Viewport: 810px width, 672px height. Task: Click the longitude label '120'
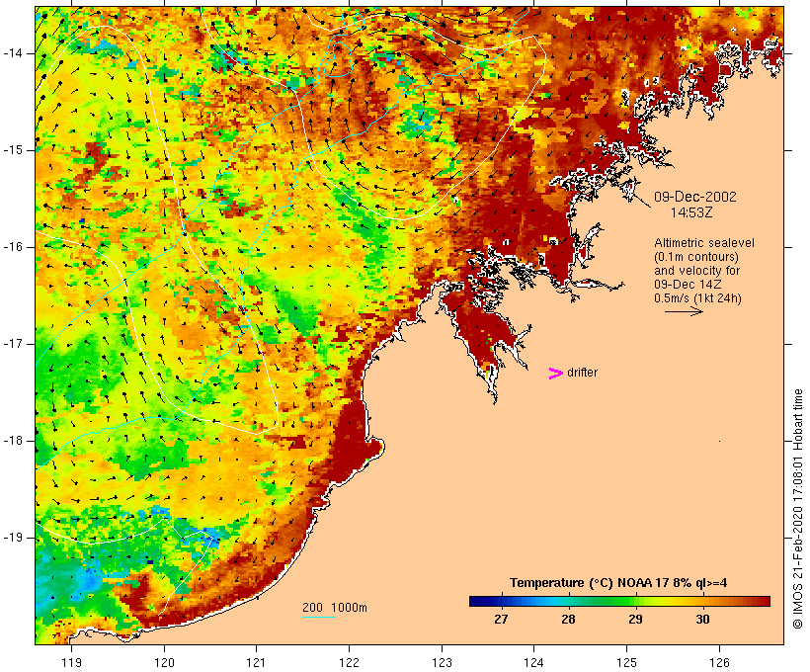pos(164,662)
